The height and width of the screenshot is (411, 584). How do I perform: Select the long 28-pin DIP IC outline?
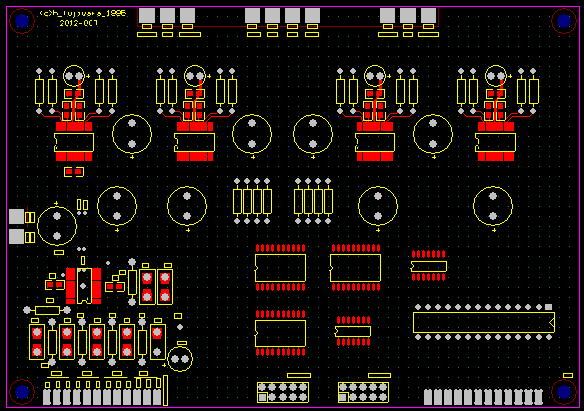484,322
